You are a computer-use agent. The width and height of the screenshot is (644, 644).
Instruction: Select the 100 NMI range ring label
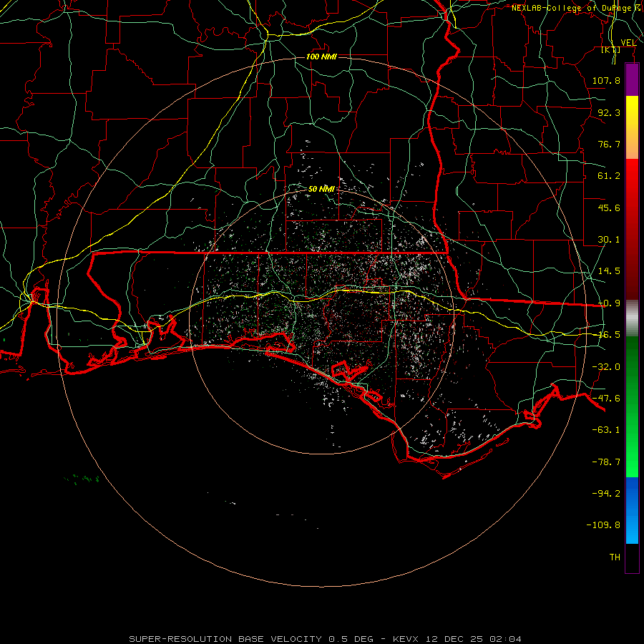(321, 57)
